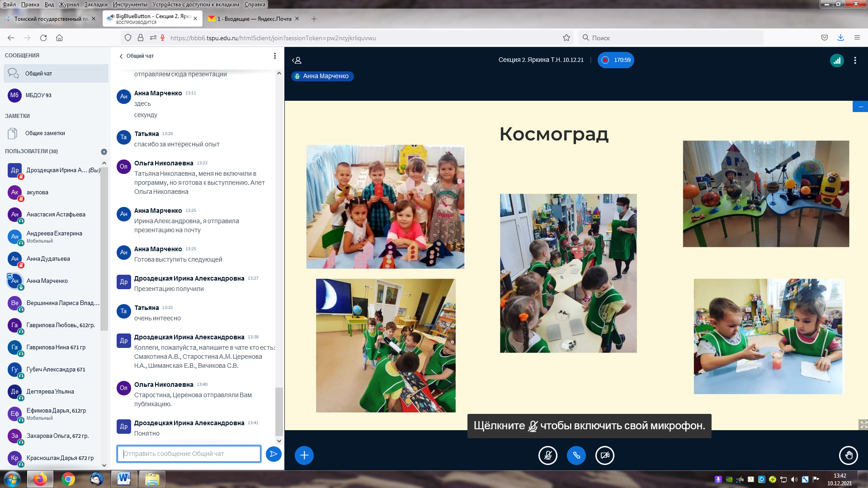Toggle the share webcam button
The width and height of the screenshot is (868, 488).
[604, 455]
